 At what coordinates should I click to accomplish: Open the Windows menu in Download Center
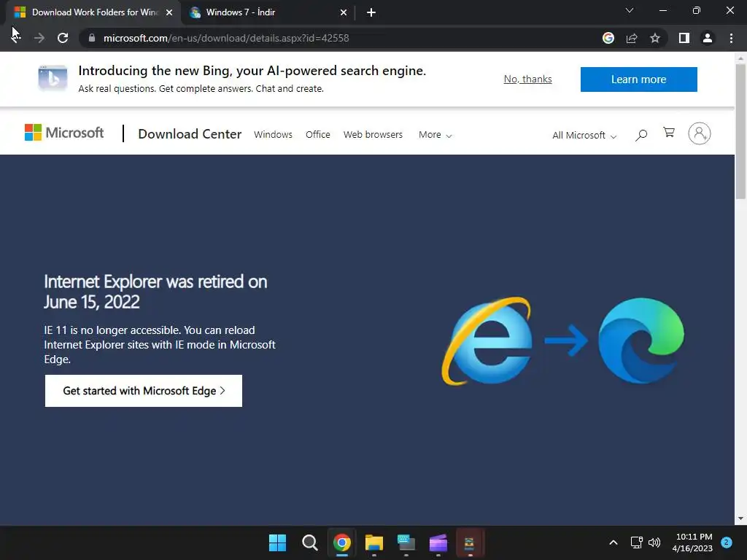pyautogui.click(x=273, y=135)
